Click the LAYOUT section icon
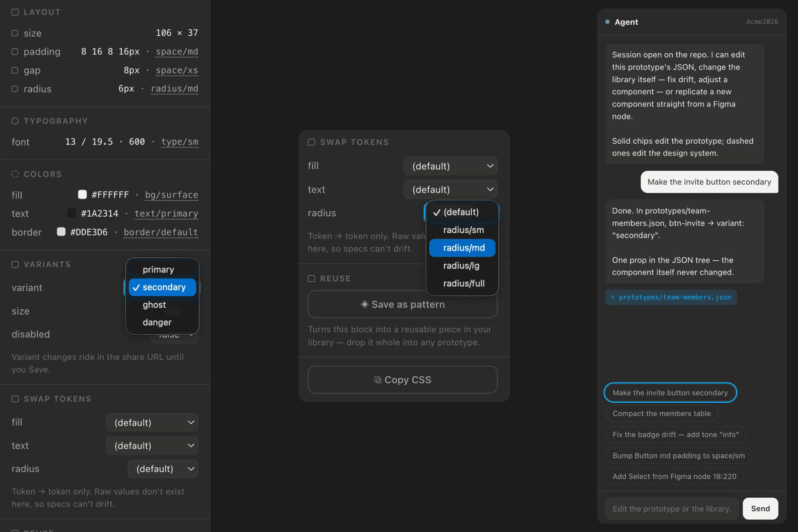The image size is (798, 532). (15, 12)
